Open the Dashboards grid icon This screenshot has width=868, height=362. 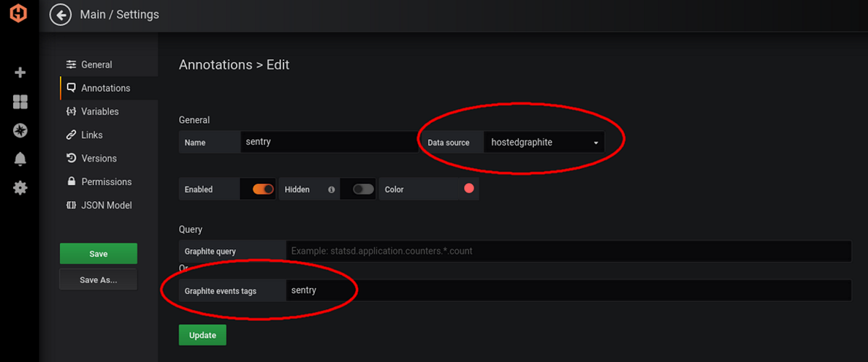point(20,101)
